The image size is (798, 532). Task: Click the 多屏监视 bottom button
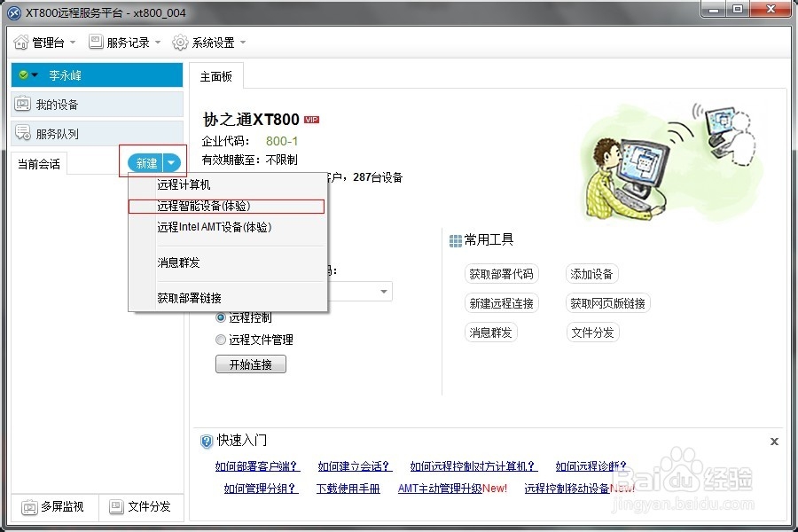(54, 507)
